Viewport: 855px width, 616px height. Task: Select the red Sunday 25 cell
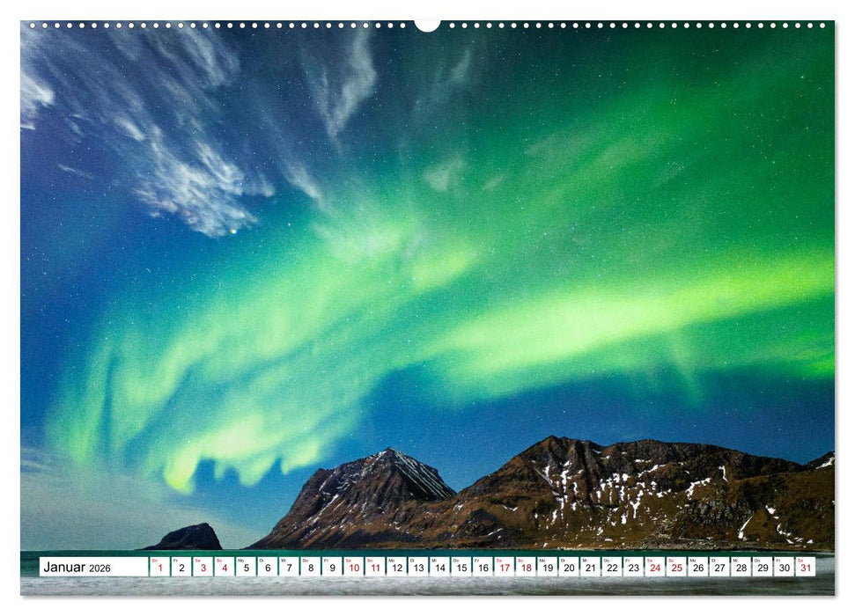(676, 568)
